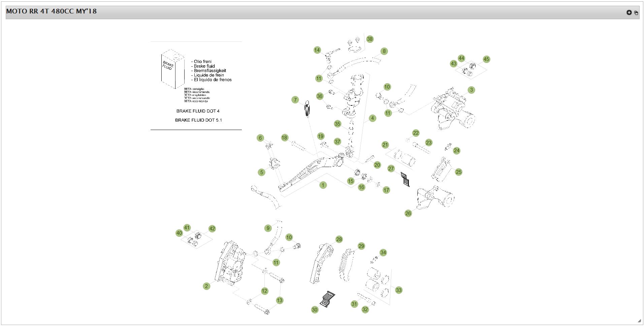Viewport: 644px width, 326px height.
Task: Click part number 25 marker
Action: [459, 172]
